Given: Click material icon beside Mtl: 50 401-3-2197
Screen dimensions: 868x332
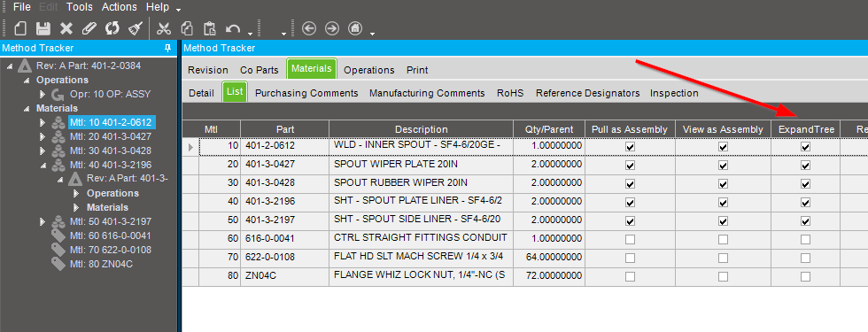Looking at the screenshot, I should (58, 222).
